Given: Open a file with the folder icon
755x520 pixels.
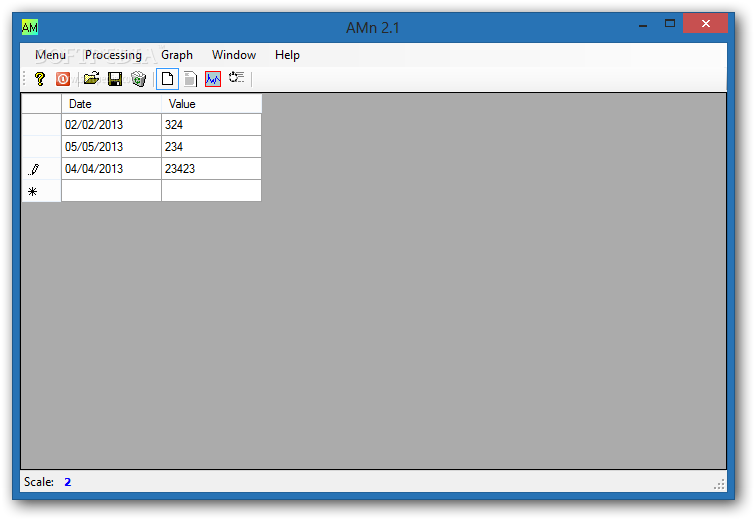Looking at the screenshot, I should (x=91, y=78).
